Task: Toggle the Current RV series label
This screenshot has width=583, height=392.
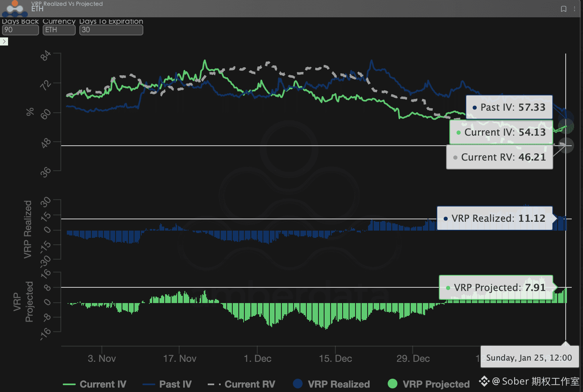Action: coord(250,384)
